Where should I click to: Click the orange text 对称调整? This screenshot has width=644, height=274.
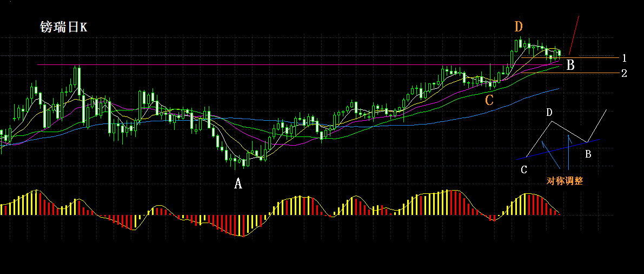(x=565, y=181)
